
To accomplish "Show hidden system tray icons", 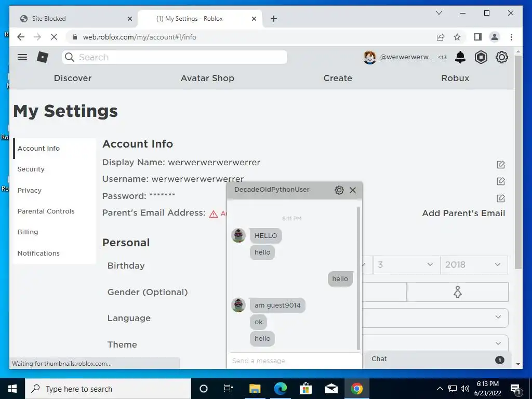I will [440, 389].
